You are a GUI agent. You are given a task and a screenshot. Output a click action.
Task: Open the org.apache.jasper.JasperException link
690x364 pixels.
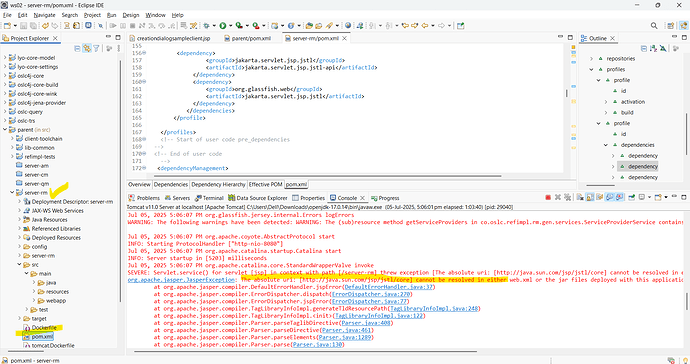(181, 279)
